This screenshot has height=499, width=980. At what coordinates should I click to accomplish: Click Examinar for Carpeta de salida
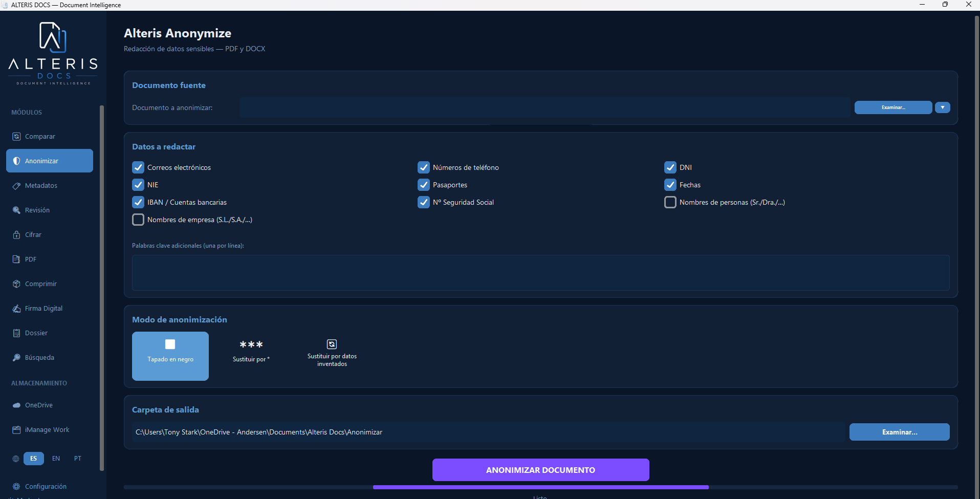point(900,432)
